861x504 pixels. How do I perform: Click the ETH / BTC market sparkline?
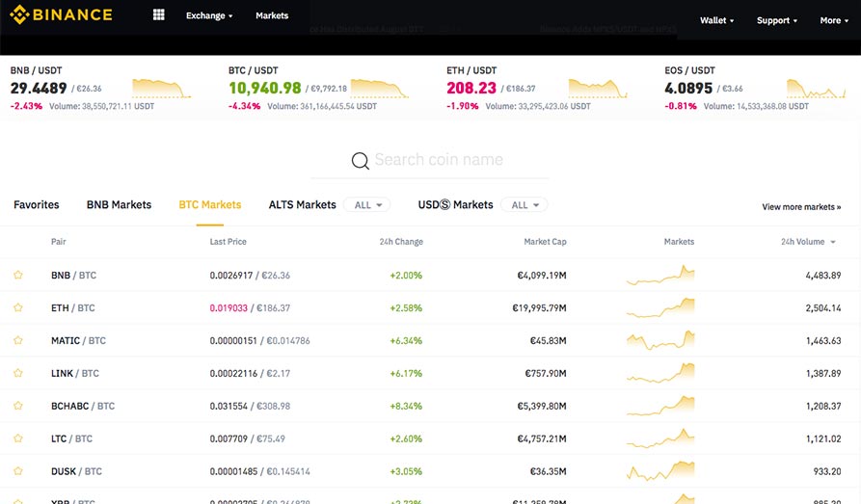point(660,307)
